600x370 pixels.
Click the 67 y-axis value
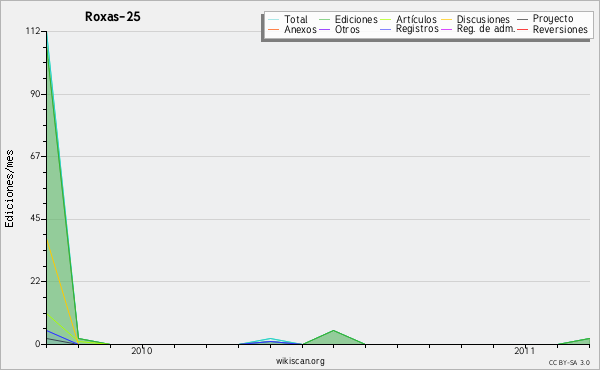(x=36, y=156)
